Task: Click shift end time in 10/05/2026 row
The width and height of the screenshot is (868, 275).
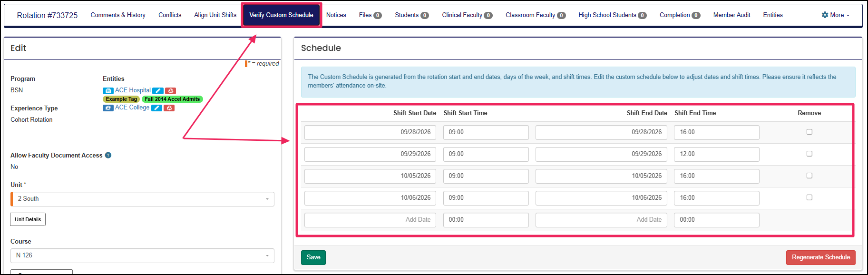Action: click(x=716, y=176)
